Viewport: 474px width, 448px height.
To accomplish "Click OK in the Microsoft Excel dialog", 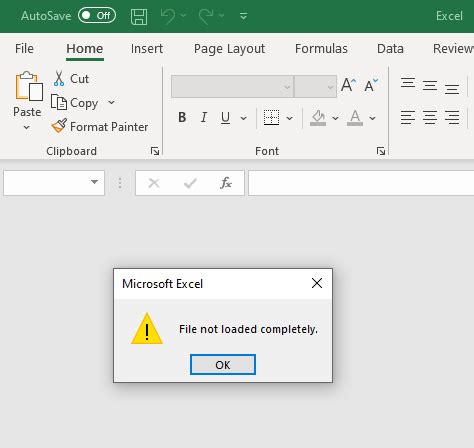I will 223,365.
